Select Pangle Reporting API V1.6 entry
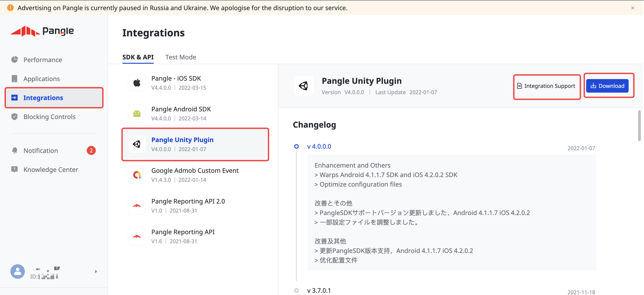The image size is (644, 295). (x=195, y=236)
